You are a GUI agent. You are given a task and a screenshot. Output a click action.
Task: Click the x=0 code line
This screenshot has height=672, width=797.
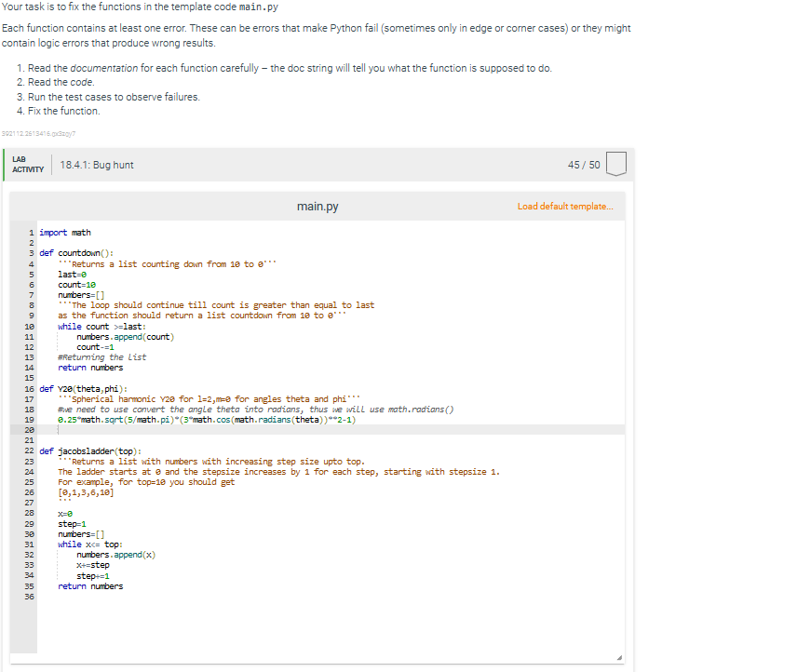tap(65, 514)
